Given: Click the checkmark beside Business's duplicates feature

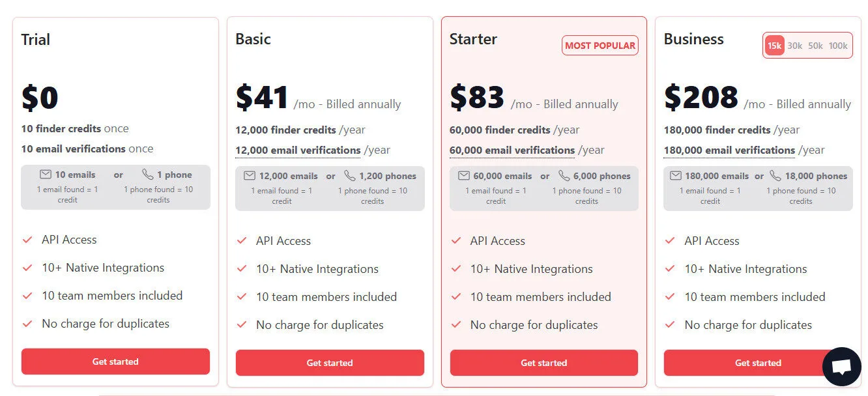Looking at the screenshot, I should [670, 324].
